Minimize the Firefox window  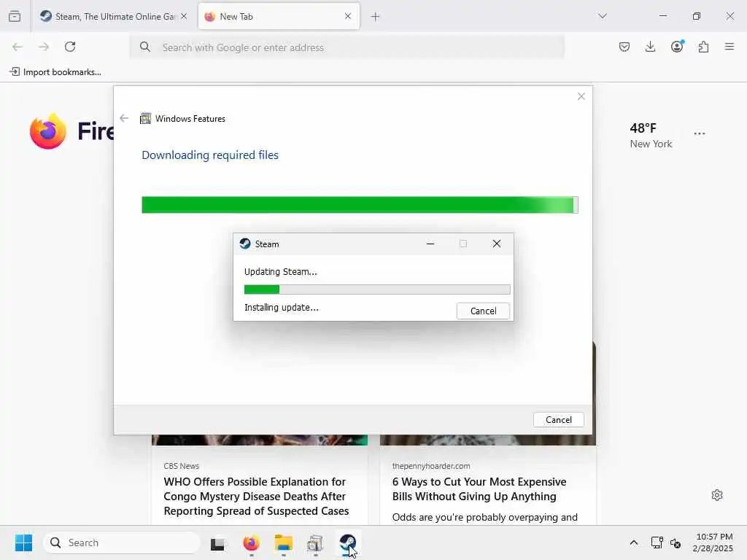(x=662, y=16)
